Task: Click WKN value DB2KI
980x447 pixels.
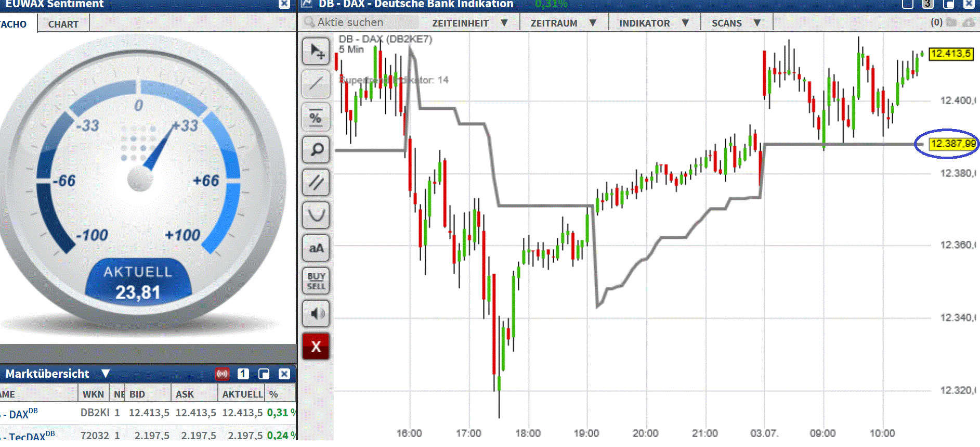Action: [x=95, y=413]
